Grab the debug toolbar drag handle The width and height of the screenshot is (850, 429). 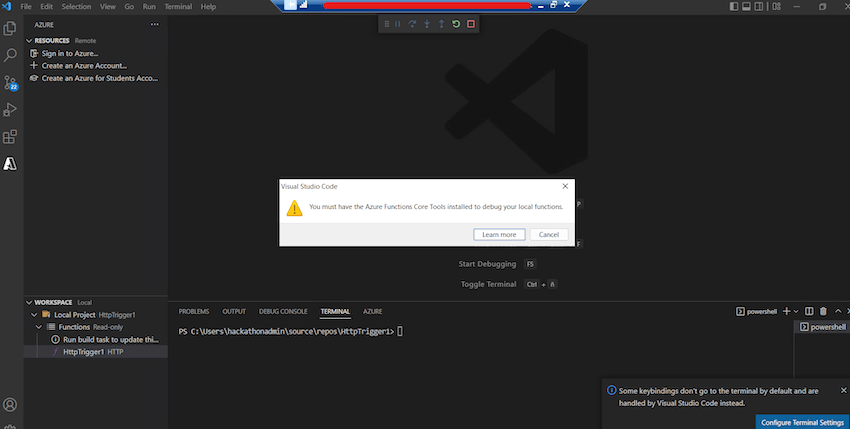tap(387, 24)
